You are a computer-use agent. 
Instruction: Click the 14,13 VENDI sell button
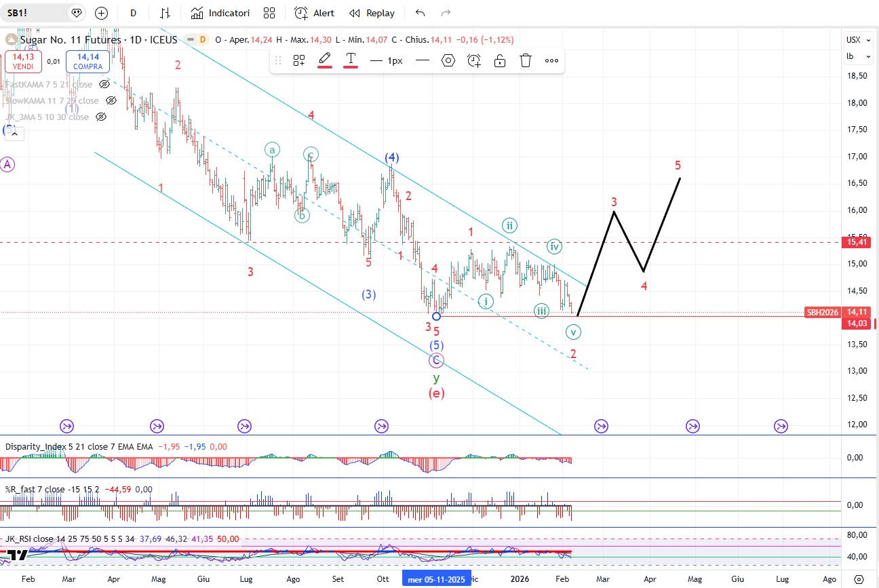point(23,62)
